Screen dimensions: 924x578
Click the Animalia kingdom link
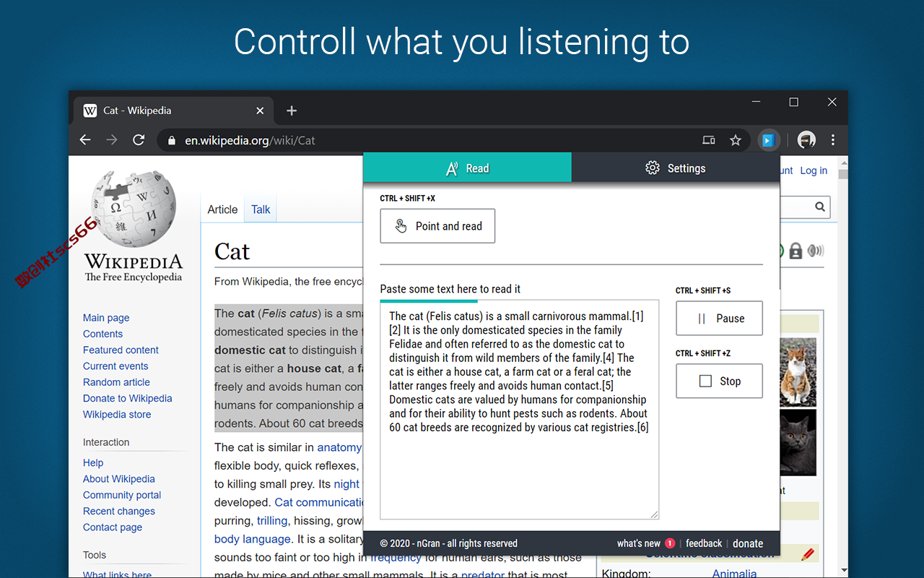coord(734,574)
